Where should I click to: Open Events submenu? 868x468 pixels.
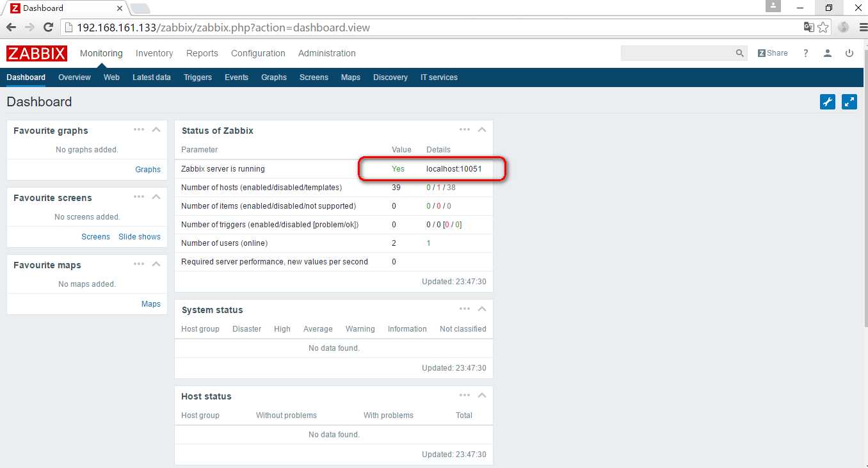(x=236, y=77)
